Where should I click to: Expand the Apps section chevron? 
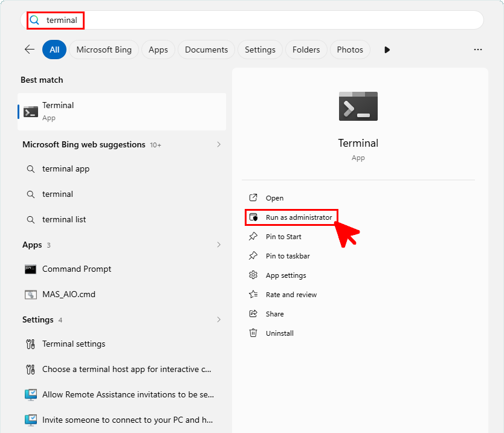pyautogui.click(x=219, y=245)
